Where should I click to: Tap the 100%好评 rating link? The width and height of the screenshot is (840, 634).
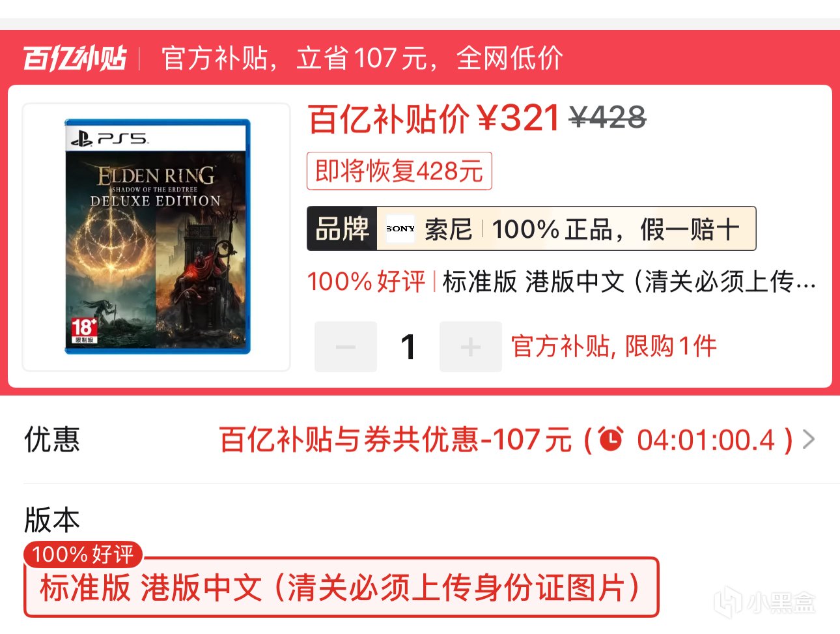[366, 281]
